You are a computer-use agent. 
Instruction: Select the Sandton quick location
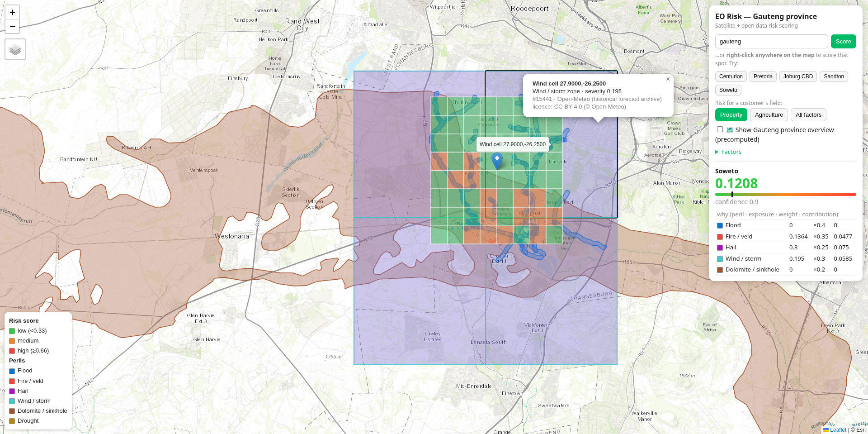point(834,76)
